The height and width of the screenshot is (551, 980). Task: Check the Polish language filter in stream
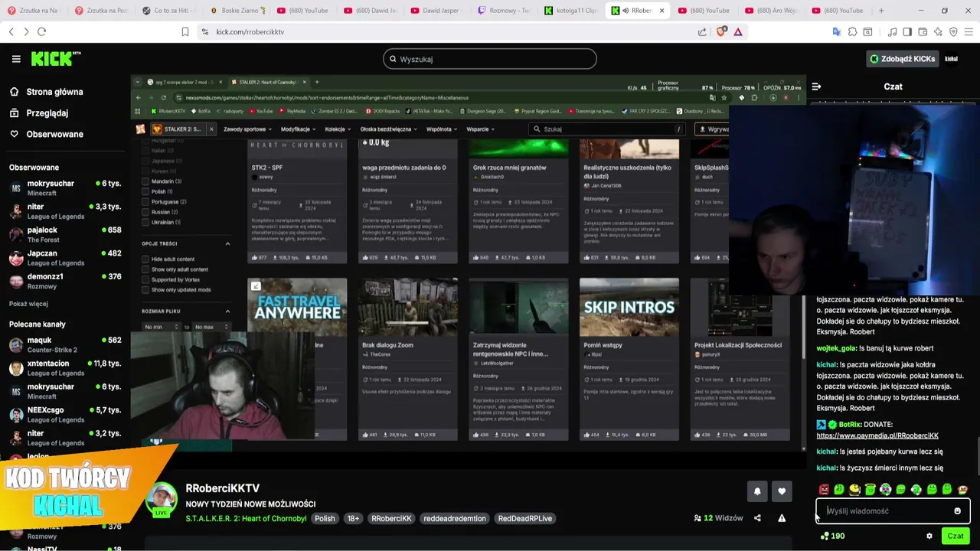pyautogui.click(x=145, y=191)
